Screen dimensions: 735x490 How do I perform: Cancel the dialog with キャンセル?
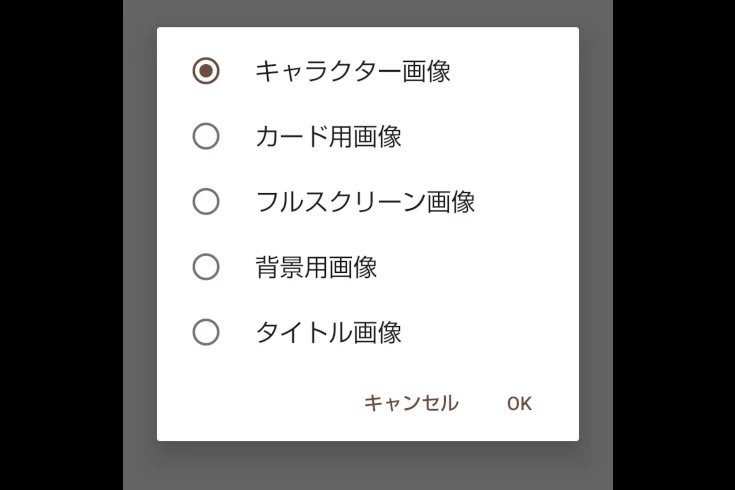[411, 403]
